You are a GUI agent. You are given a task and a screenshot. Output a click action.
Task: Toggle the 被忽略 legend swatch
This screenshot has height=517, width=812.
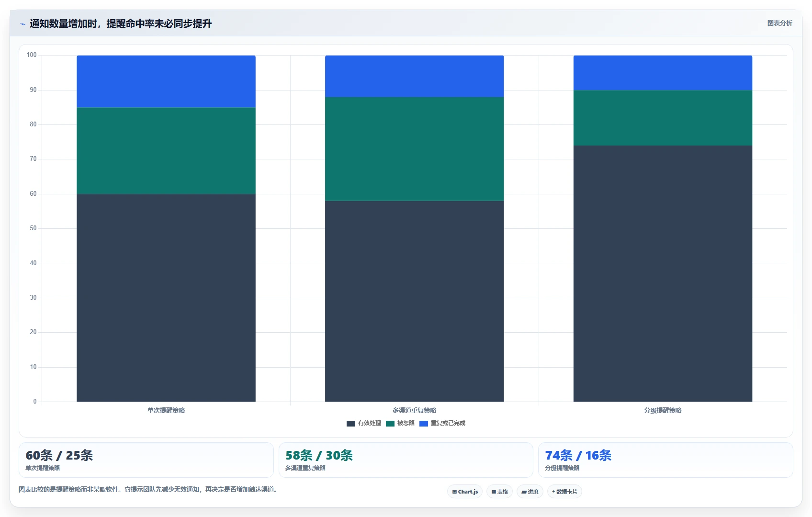click(390, 423)
